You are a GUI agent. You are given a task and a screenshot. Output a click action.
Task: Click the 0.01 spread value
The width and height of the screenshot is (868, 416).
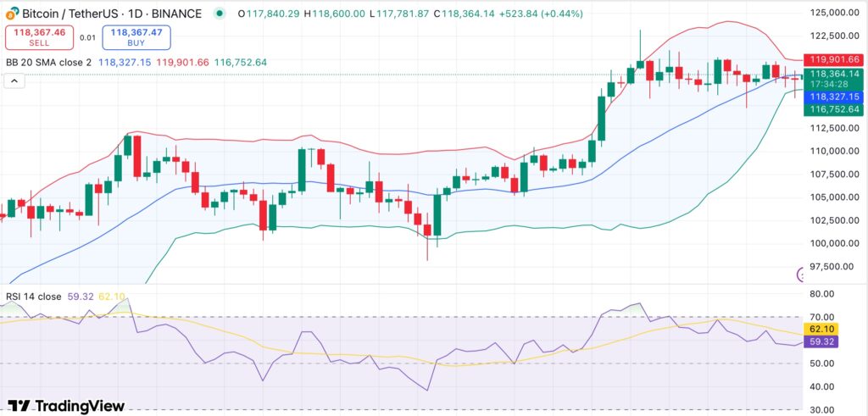(x=87, y=37)
